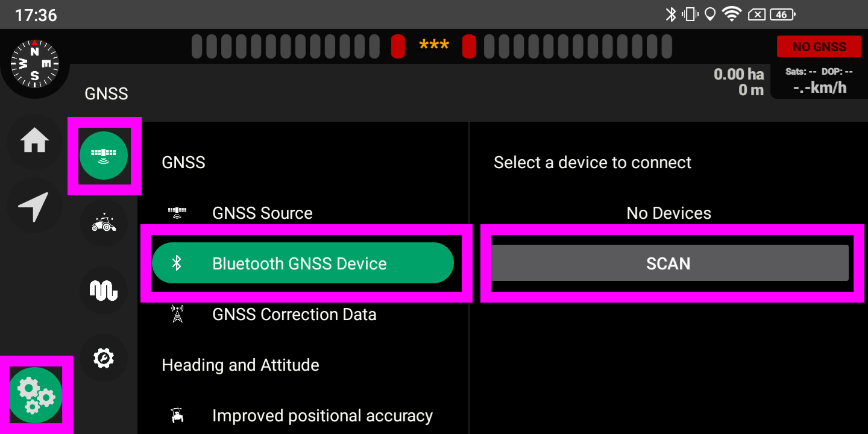868x434 pixels.
Task: Click the NO GNSS status indicator
Action: [819, 46]
